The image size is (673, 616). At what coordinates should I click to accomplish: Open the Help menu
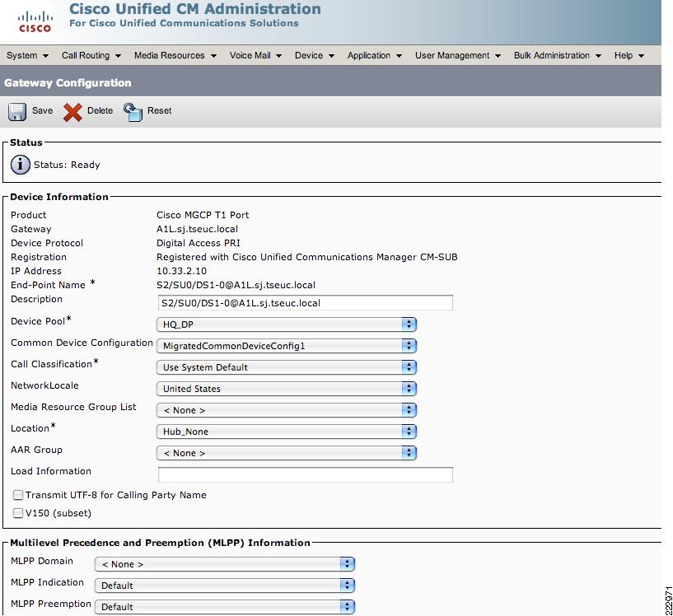[629, 55]
